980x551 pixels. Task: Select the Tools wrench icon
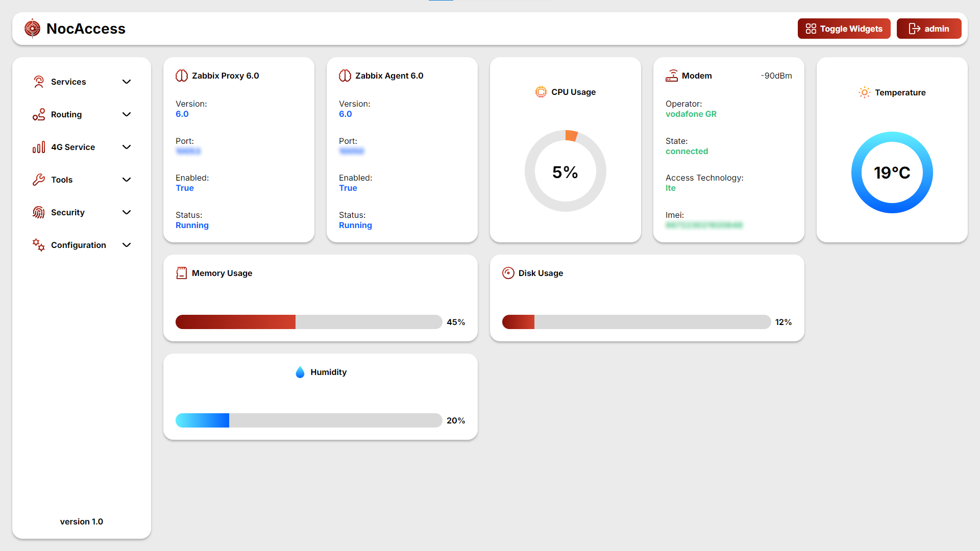point(39,180)
